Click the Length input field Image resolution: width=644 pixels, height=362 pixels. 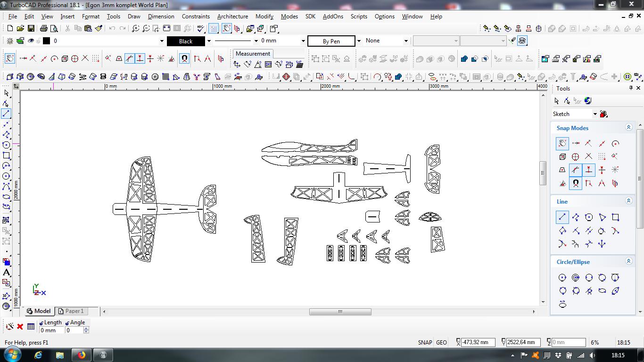pyautogui.click(x=51, y=330)
